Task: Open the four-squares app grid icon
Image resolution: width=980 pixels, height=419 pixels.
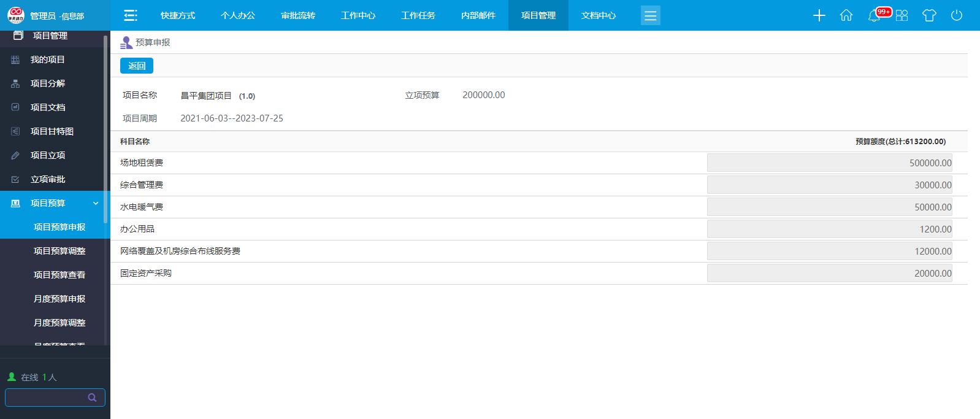Action: pos(902,15)
